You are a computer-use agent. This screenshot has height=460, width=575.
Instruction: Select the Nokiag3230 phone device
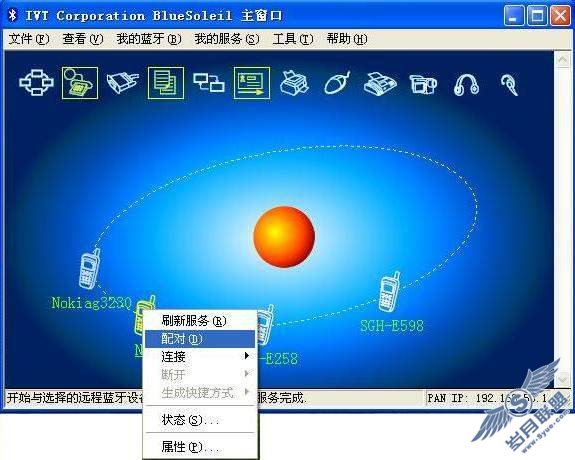[89, 269]
